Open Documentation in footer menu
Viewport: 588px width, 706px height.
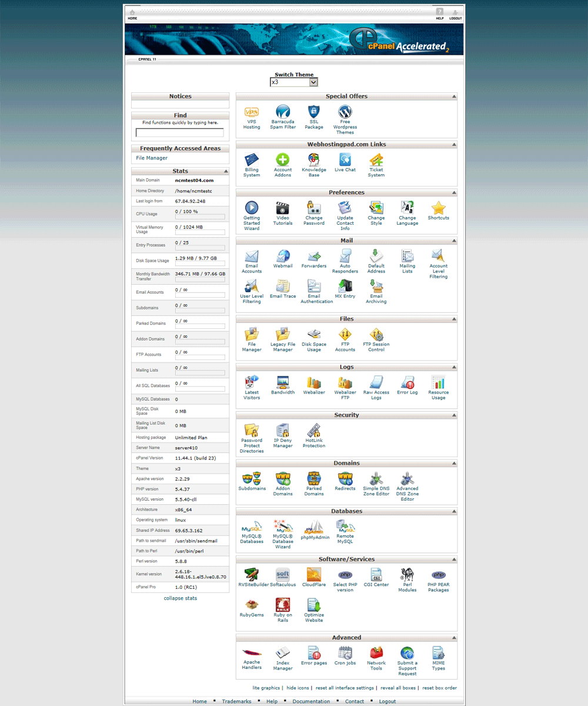(311, 701)
